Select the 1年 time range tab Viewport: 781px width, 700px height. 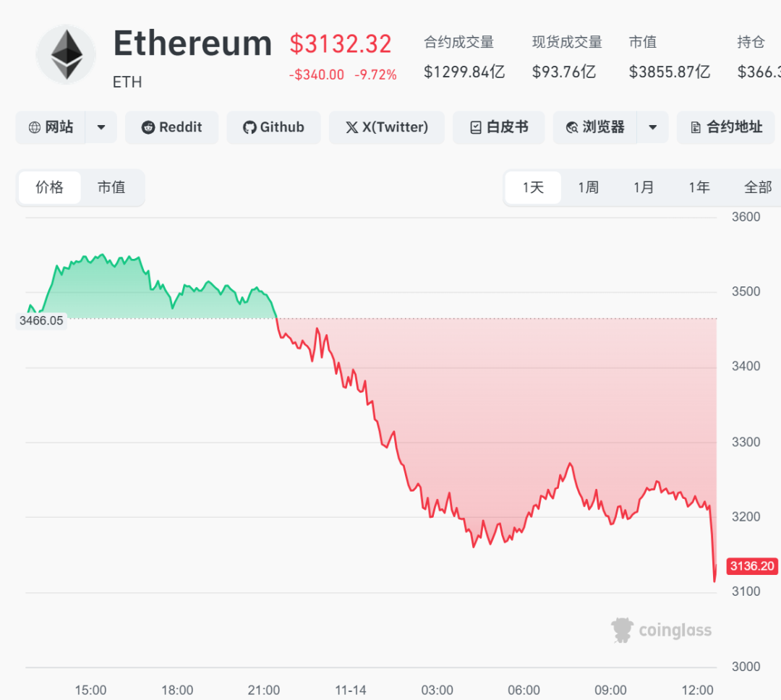(699, 188)
